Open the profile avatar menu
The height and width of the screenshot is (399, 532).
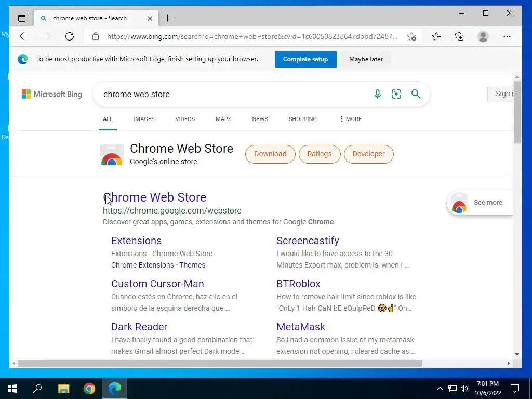(x=483, y=36)
